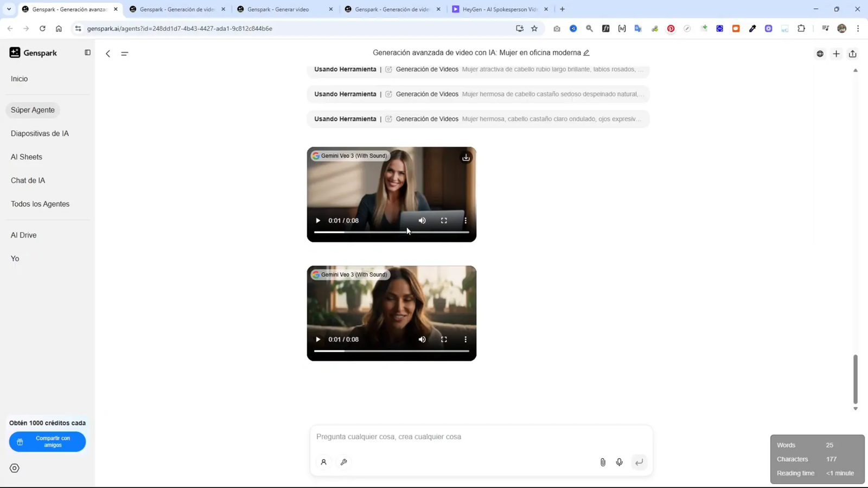The height and width of the screenshot is (488, 868).
Task: Open the first video's three-dot options menu
Action: (465, 220)
